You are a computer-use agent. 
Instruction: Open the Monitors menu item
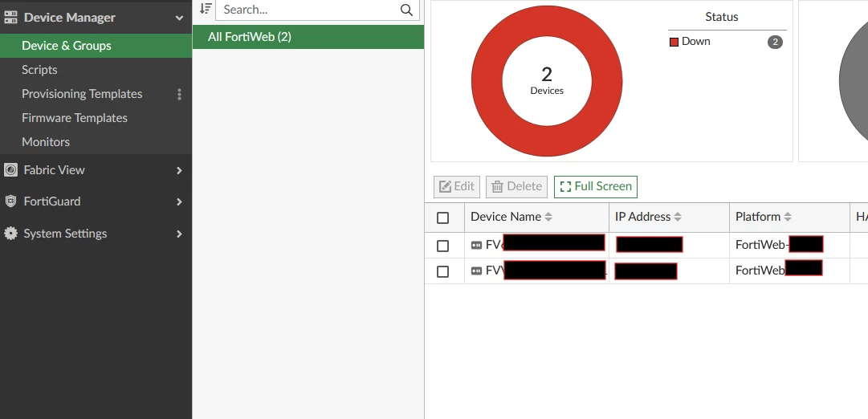[x=96, y=142]
